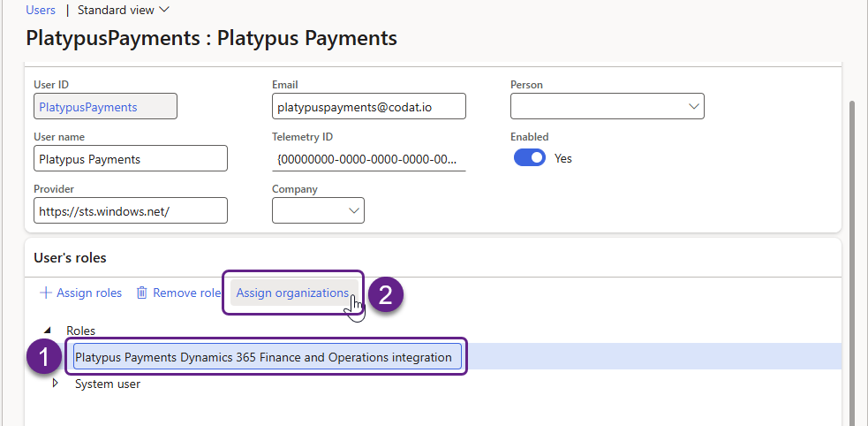This screenshot has height=426, width=868.
Task: Click the User name input field
Action: coord(130,159)
